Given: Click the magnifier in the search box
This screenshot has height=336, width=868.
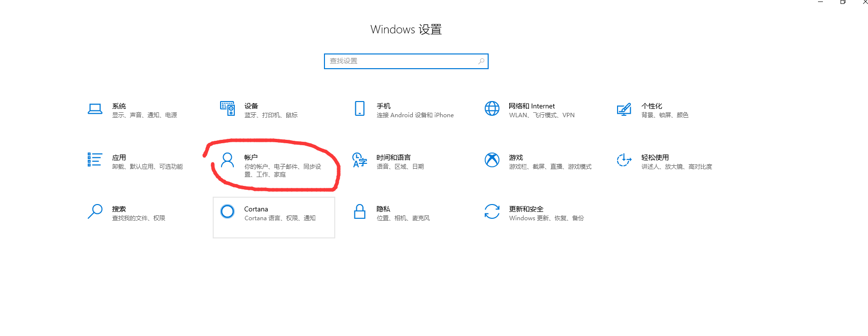Looking at the screenshot, I should click(481, 61).
